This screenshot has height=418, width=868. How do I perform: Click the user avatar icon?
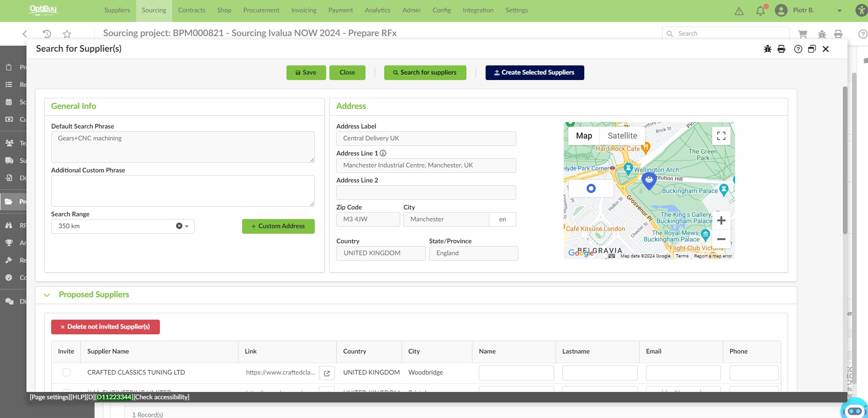[x=781, y=11]
